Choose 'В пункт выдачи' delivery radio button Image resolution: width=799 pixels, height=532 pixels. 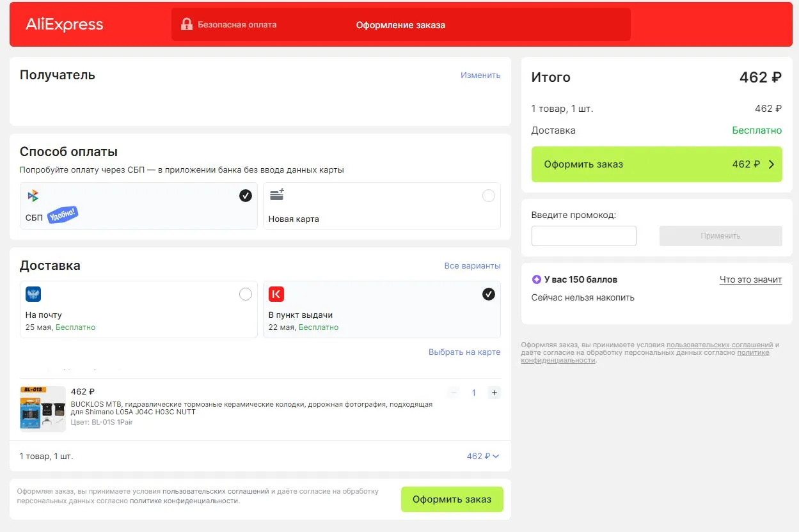tap(489, 294)
